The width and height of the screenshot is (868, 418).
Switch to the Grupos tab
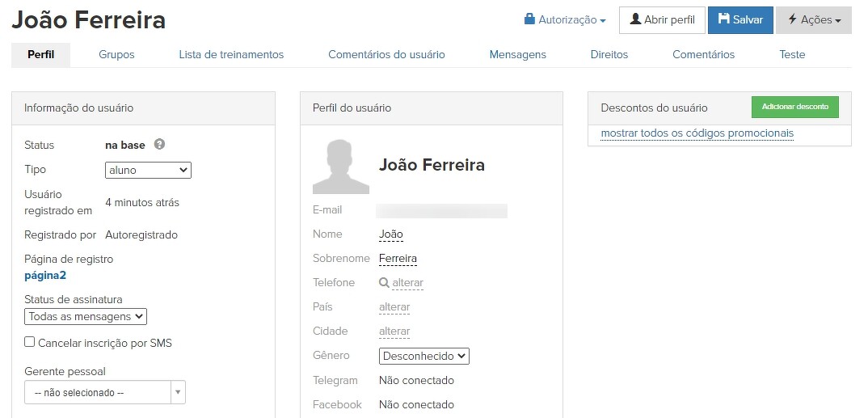coord(116,54)
